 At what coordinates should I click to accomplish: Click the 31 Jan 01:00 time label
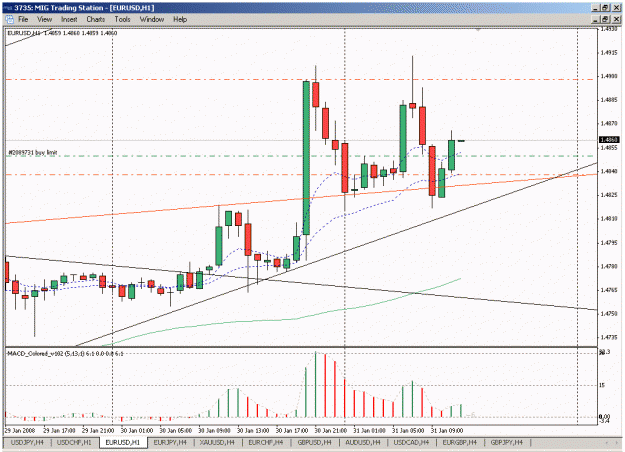(x=369, y=431)
